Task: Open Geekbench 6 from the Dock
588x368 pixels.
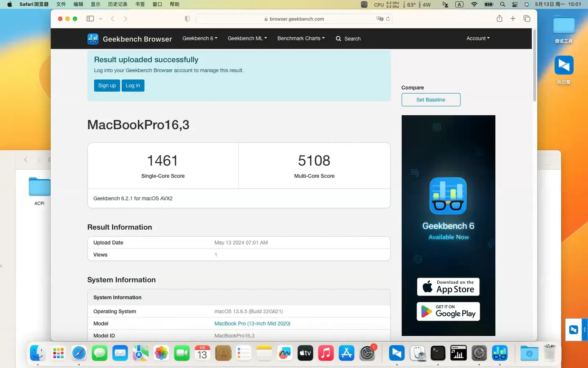Action: (499, 353)
